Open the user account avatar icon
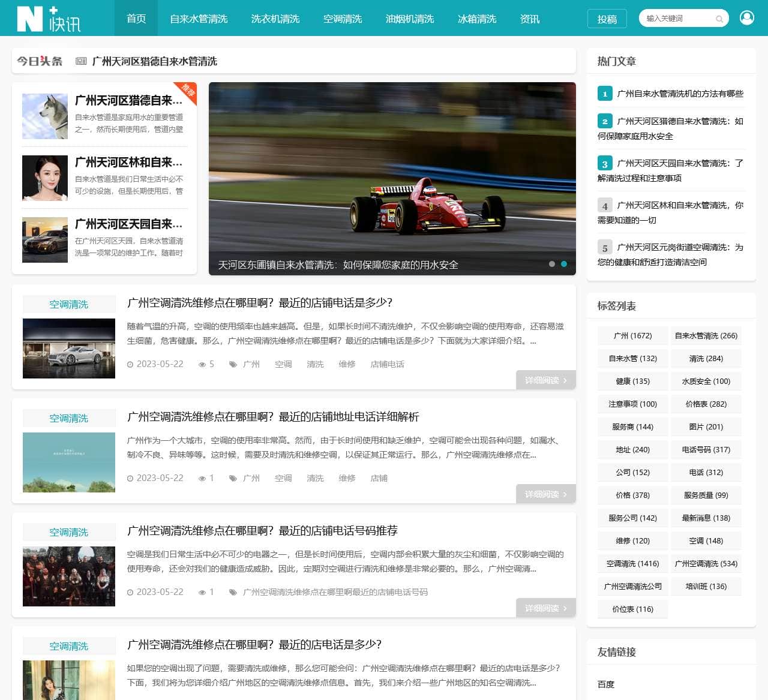 point(747,18)
